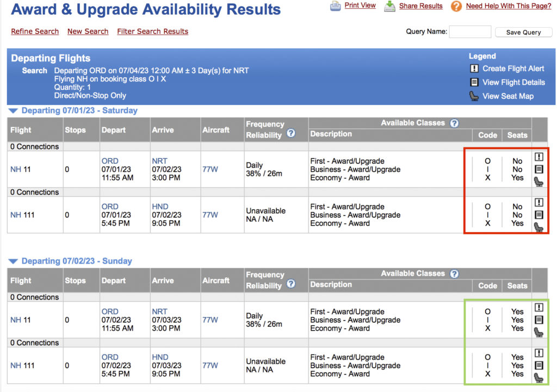
Task: Create flight alert for NH 11 on 07/01/23
Action: pyautogui.click(x=539, y=157)
